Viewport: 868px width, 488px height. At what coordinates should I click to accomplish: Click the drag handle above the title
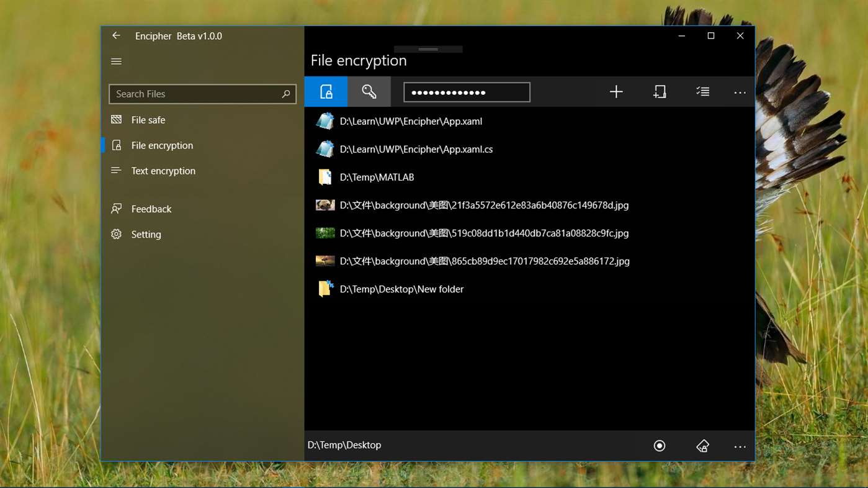428,49
